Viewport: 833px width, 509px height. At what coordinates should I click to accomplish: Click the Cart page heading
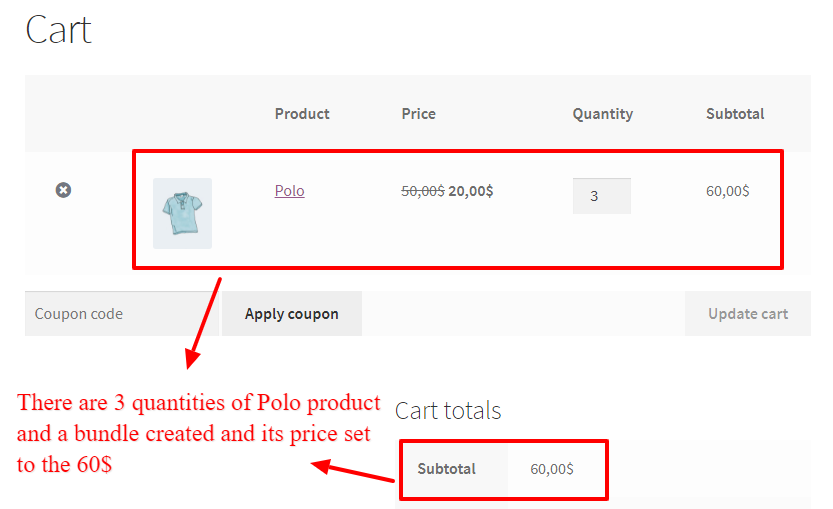pos(58,30)
